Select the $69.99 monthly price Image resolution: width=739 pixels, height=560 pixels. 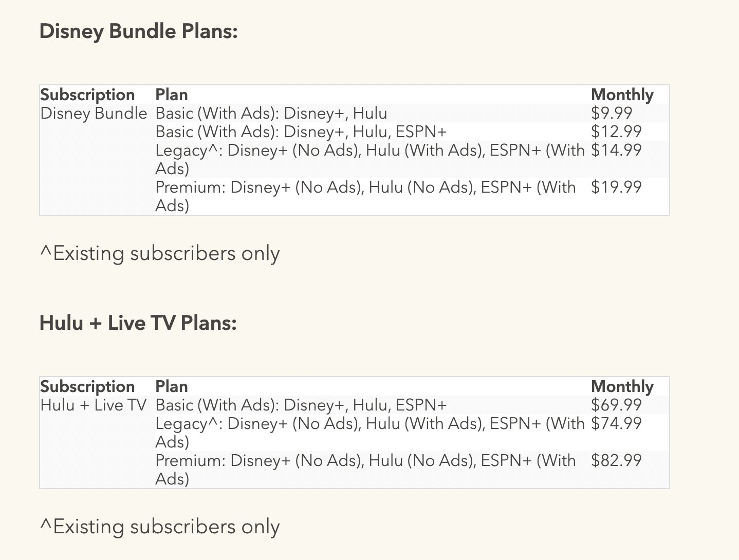(616, 405)
